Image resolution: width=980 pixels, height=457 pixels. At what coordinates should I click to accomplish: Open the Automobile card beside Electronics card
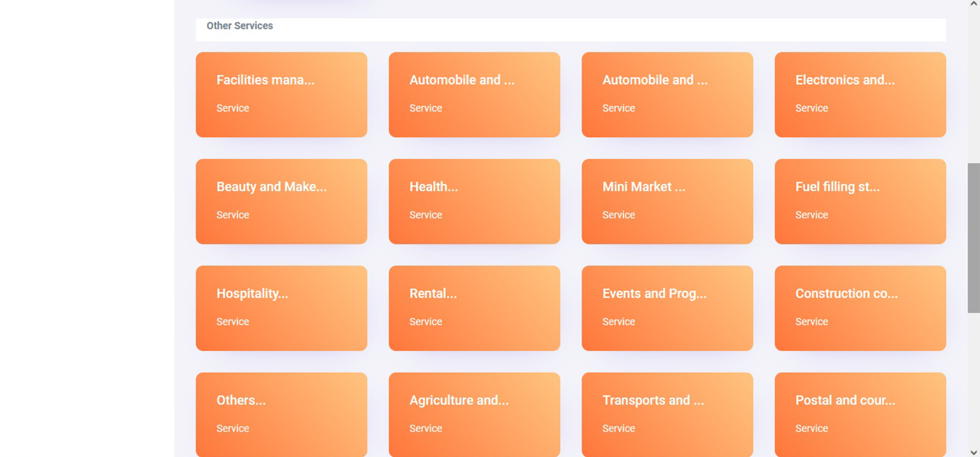[667, 94]
